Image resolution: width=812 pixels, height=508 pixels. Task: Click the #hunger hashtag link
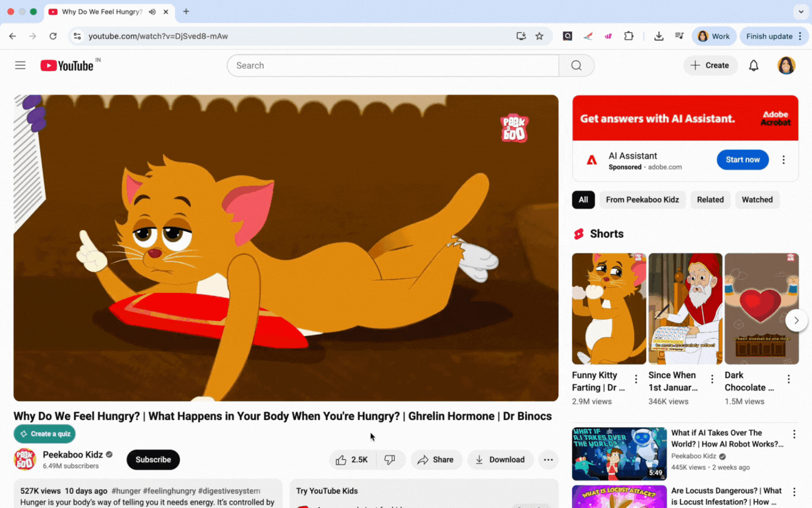point(126,491)
